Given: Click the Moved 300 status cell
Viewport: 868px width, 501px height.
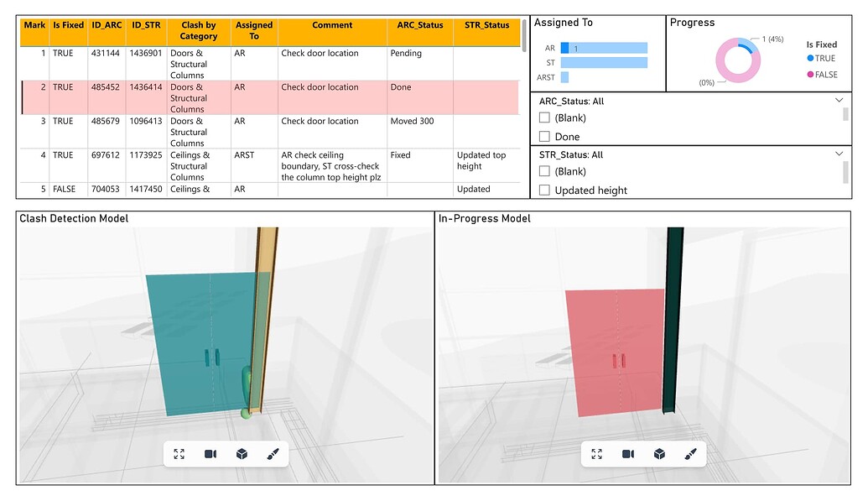Looking at the screenshot, I should [412, 121].
